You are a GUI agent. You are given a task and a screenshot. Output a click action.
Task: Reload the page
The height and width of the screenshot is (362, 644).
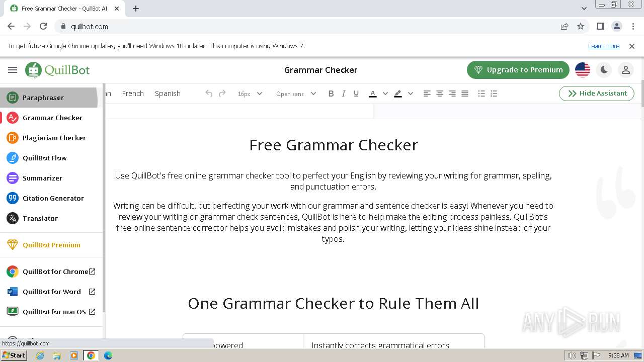coord(43,26)
